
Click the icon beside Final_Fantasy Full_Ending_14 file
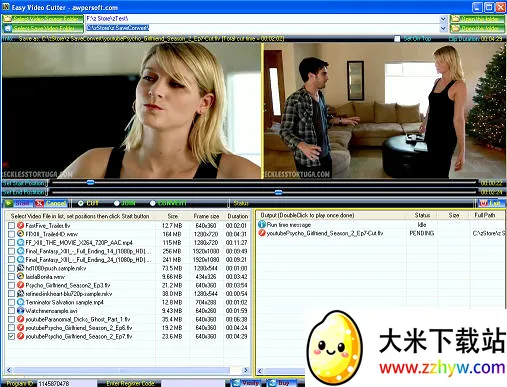21,251
